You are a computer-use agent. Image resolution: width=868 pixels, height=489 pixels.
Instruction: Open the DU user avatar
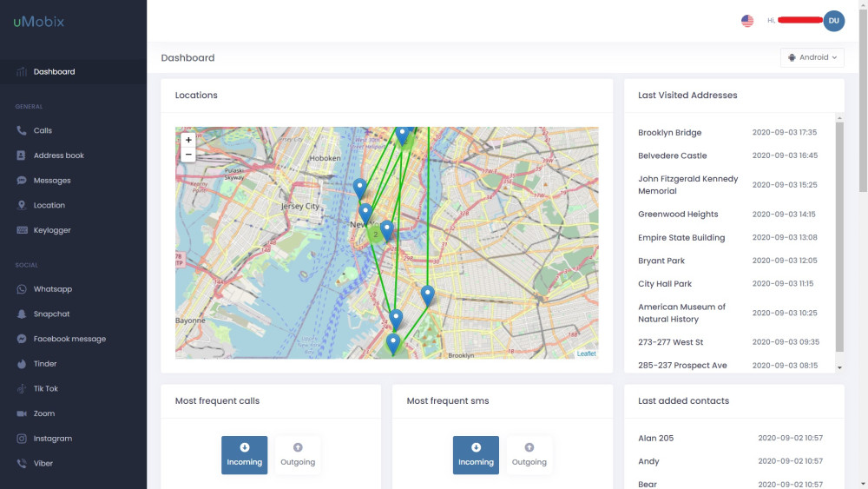pos(833,21)
